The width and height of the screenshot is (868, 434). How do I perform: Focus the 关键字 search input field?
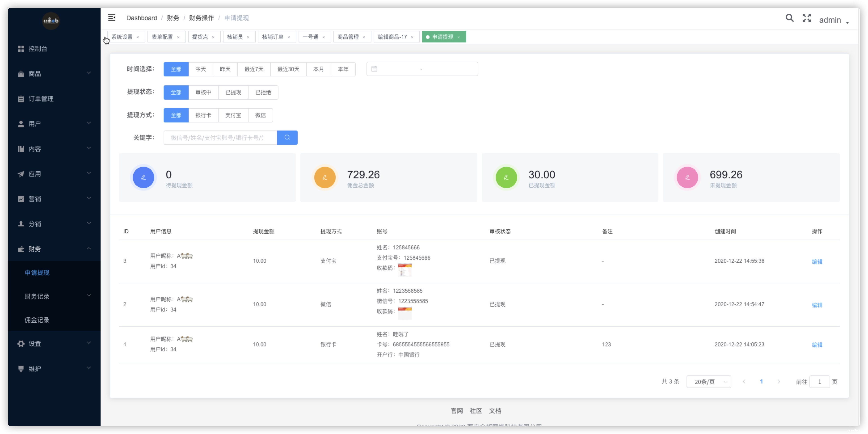220,137
